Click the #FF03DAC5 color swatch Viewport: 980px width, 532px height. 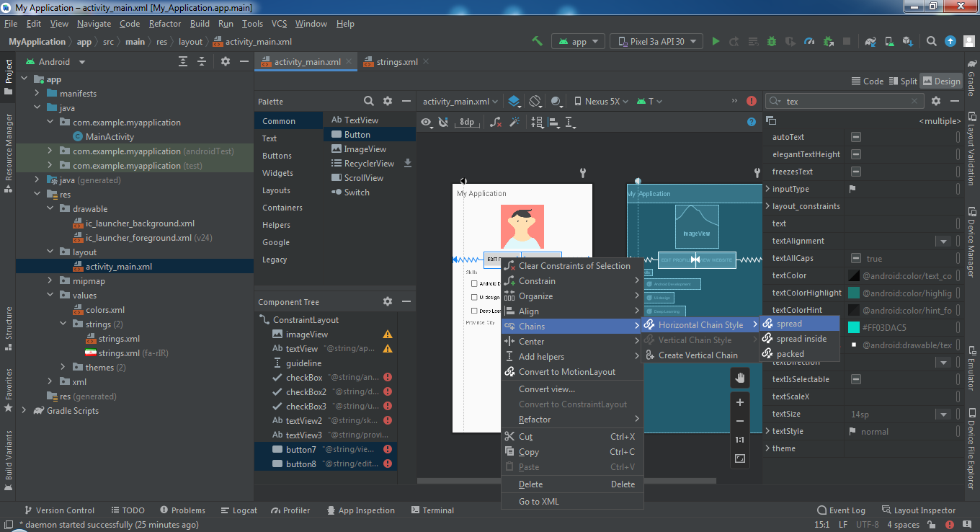pyautogui.click(x=854, y=327)
